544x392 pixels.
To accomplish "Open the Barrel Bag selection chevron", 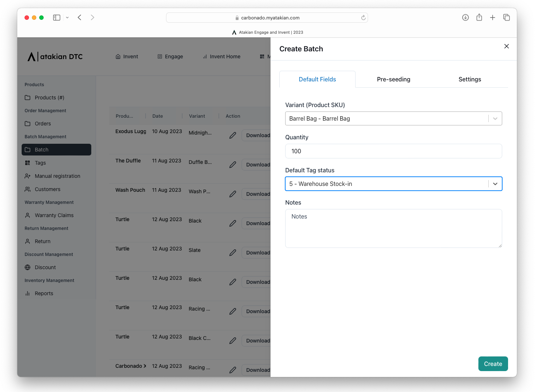I will (x=495, y=118).
